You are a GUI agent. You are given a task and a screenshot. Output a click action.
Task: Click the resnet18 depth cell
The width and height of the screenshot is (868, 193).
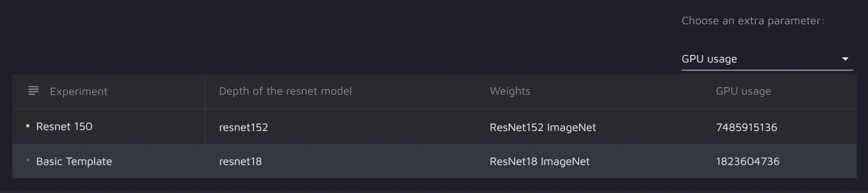point(240,161)
